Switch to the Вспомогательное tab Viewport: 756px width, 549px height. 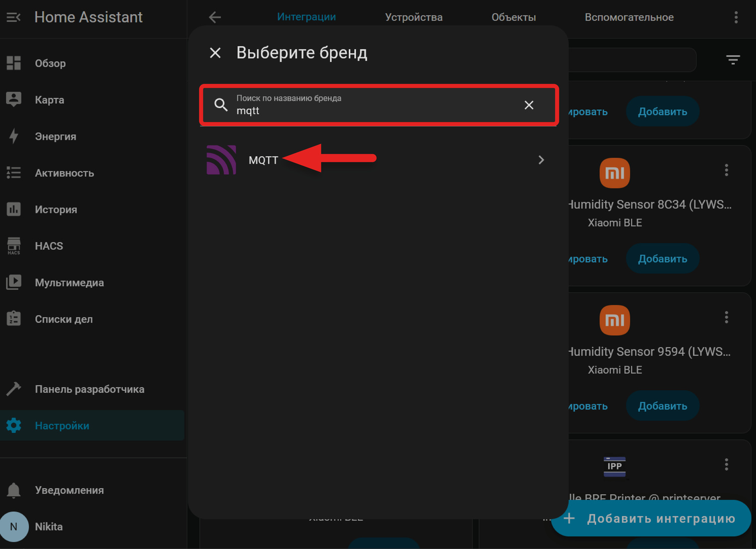(628, 17)
